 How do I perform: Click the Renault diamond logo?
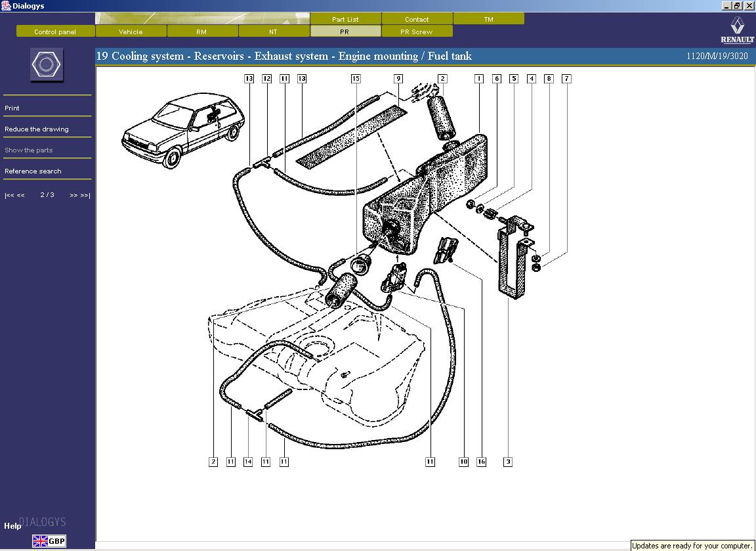[737, 26]
